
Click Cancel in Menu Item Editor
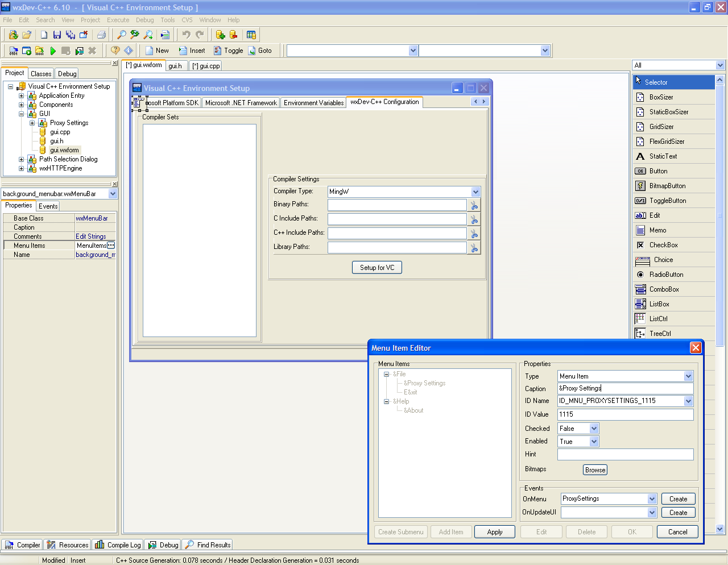click(x=677, y=532)
